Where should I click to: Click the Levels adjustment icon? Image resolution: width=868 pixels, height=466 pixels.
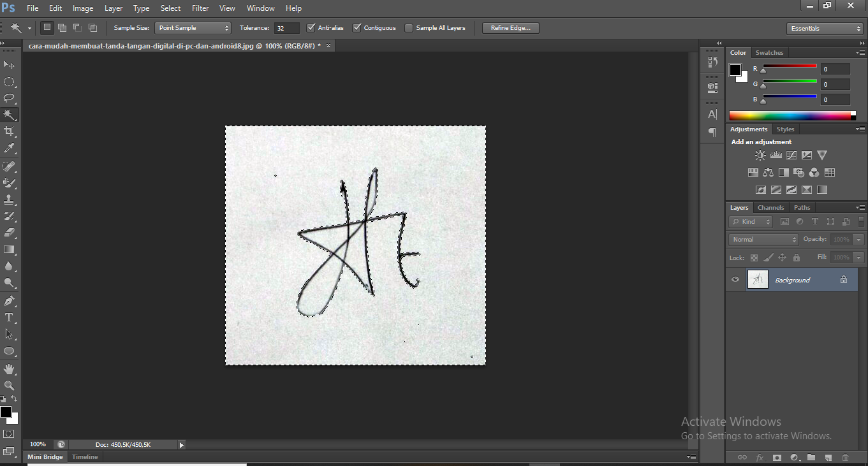(x=776, y=155)
